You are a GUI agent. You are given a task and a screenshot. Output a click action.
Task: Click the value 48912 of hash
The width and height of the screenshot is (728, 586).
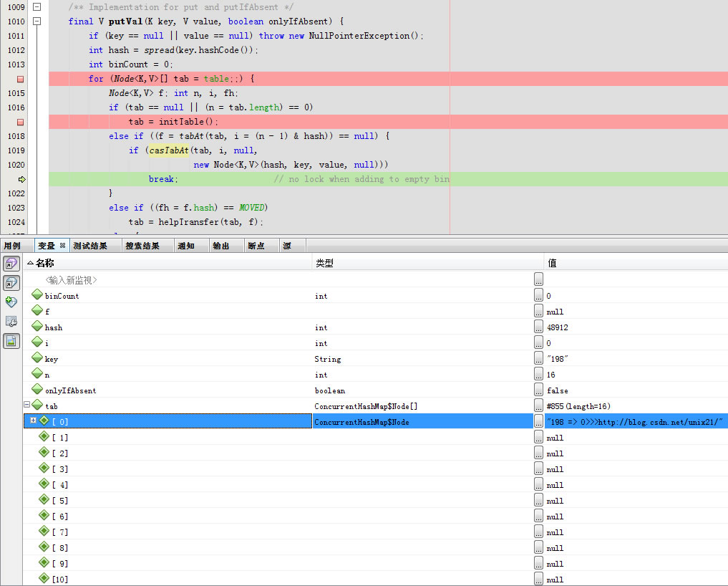[557, 327]
